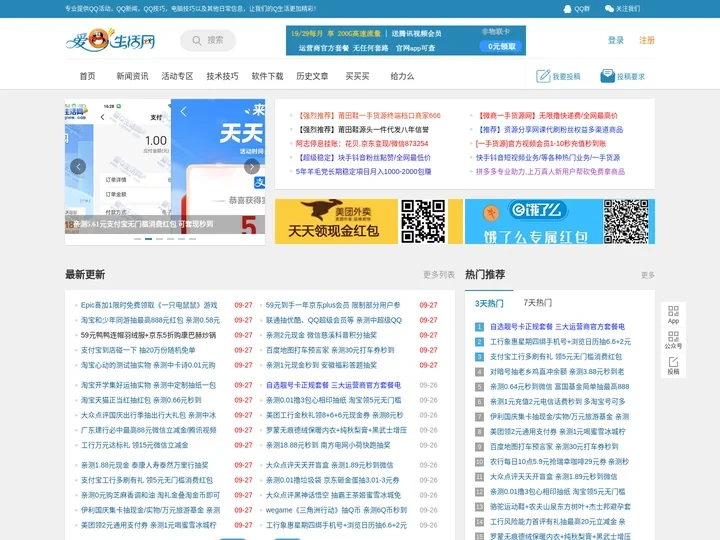
Task: Click the 注册 link
Action: (647, 40)
